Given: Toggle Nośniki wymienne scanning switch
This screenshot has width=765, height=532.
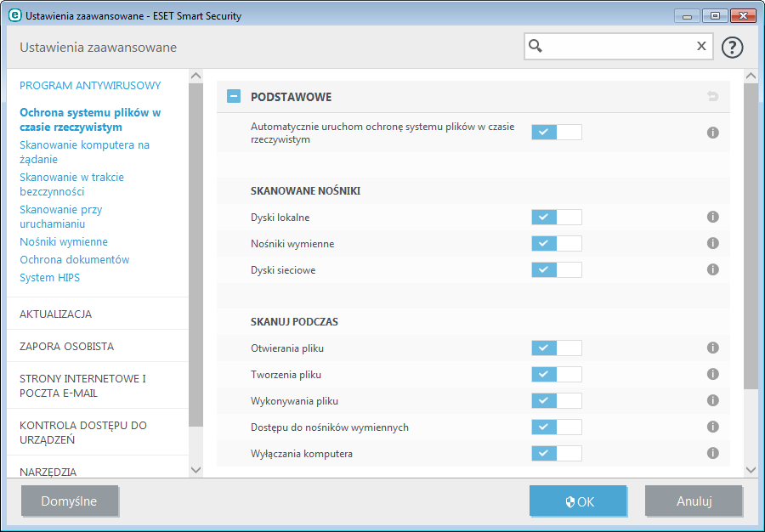Looking at the screenshot, I should 557,243.
